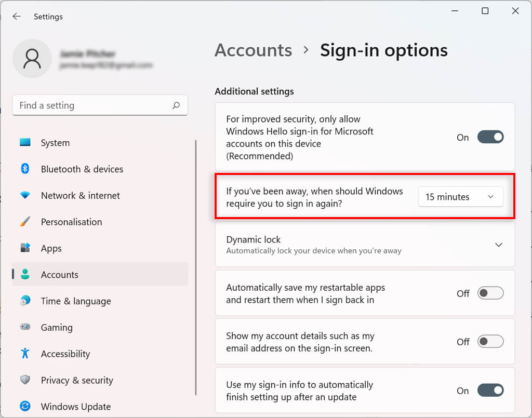The width and height of the screenshot is (532, 418).
Task: Enable automatically save restartable apps toggle
Action: click(x=490, y=293)
